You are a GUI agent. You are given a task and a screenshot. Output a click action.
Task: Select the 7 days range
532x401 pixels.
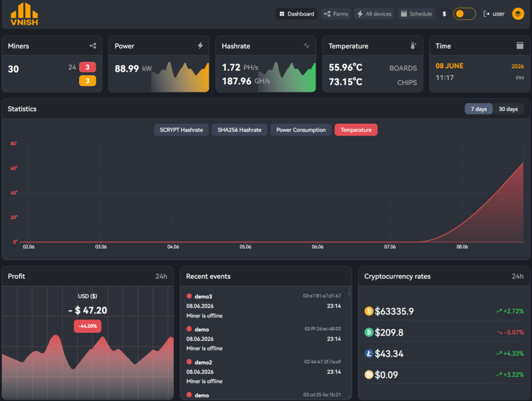478,109
